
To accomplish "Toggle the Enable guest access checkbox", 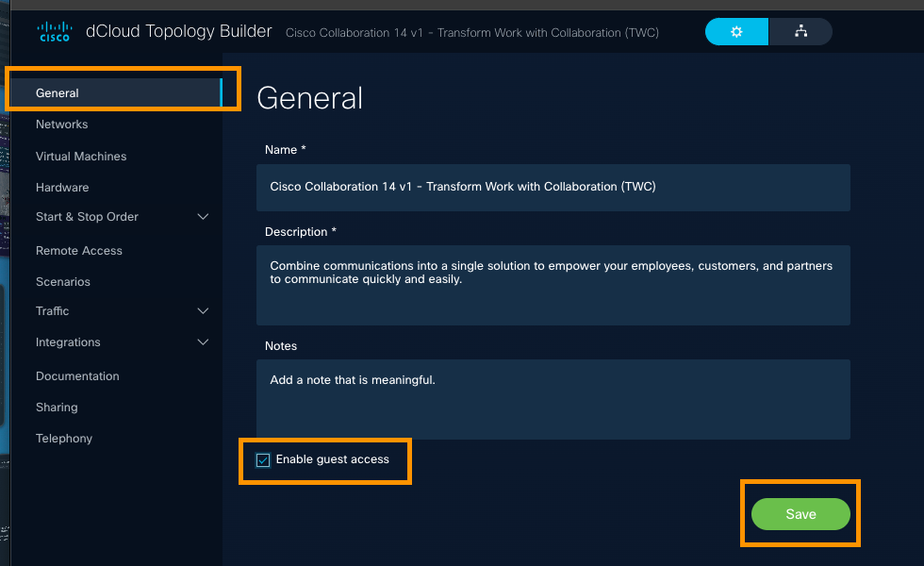I will (x=263, y=460).
